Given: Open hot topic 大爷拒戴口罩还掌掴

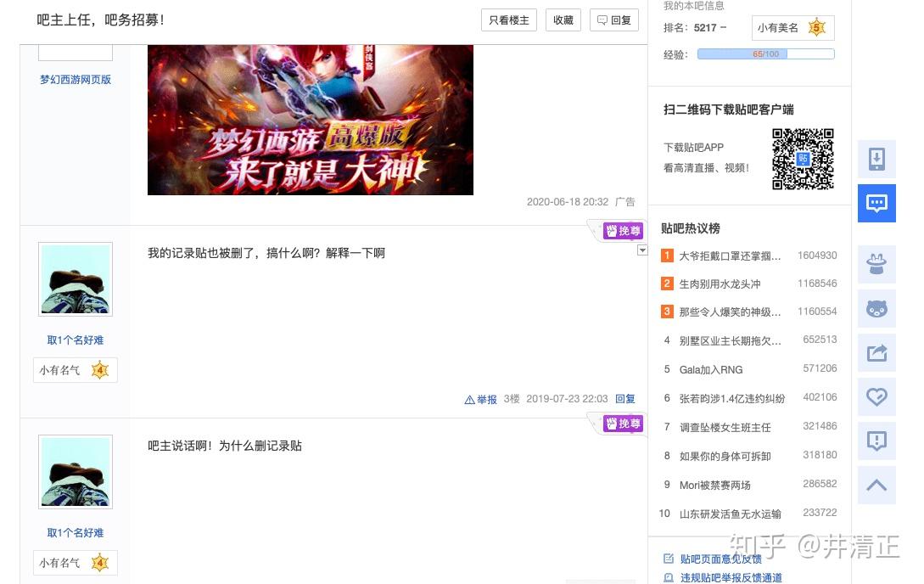Looking at the screenshot, I should (730, 255).
